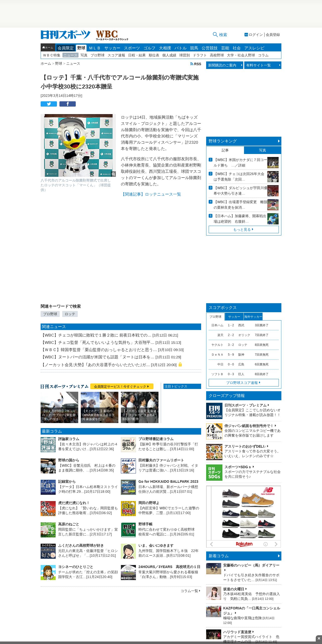Open premium thumbnail 伝え方が9割

[x=59, y=407]
